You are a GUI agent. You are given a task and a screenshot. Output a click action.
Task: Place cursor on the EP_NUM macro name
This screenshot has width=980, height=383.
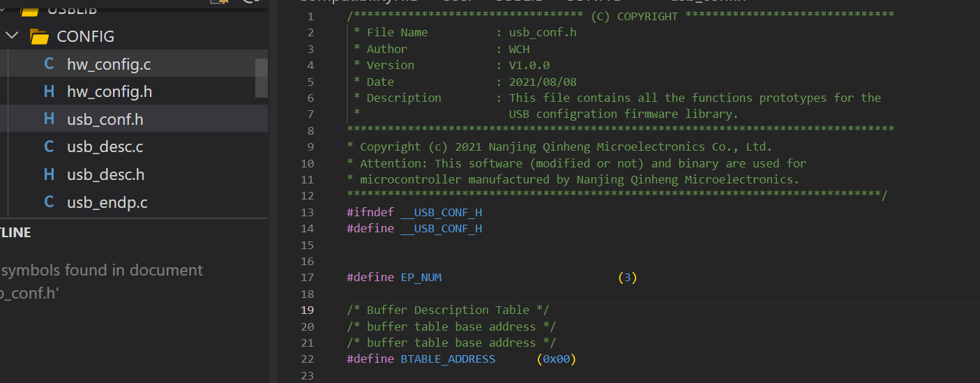pyautogui.click(x=421, y=278)
